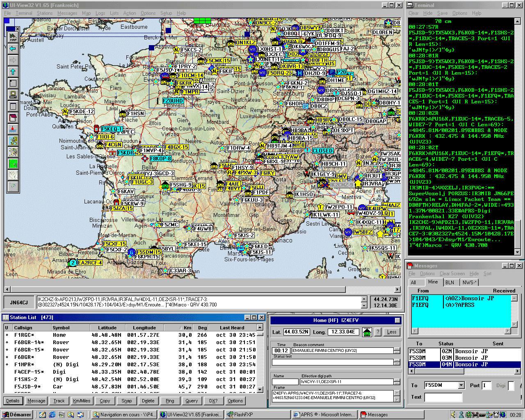
Task: Click the green house symbol icon
Action: point(367,332)
